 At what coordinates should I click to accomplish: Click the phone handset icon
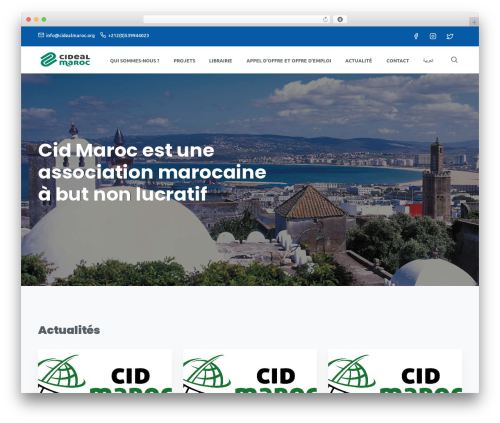click(103, 35)
